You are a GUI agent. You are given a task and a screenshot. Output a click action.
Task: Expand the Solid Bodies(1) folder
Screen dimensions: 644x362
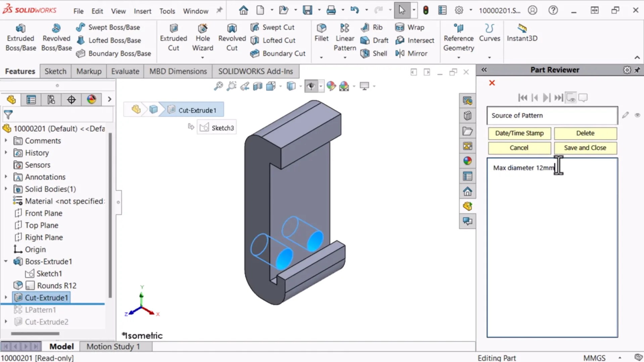[x=6, y=189]
